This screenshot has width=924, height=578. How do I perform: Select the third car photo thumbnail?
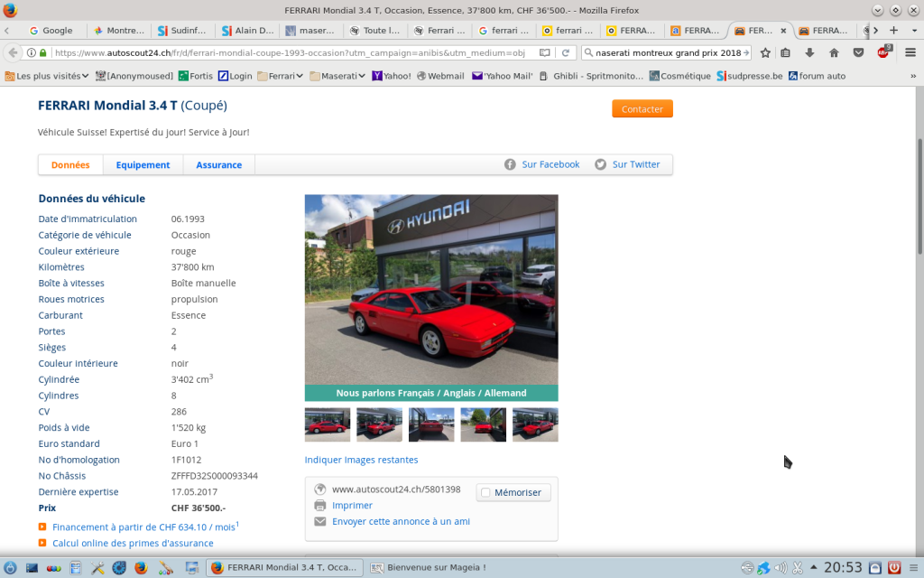[430, 424]
